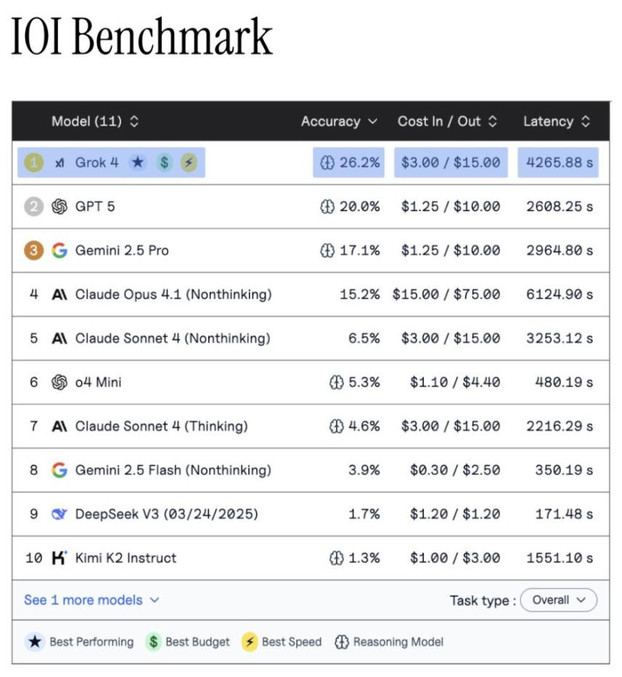Click the Anthropic logo beside Claude Opus 4.1
Image resolution: width=622 pixels, height=677 pixels.
tap(59, 294)
